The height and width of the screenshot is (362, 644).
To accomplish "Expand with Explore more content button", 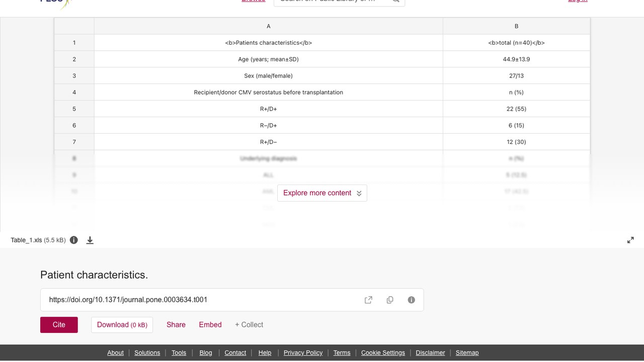I will (x=322, y=193).
